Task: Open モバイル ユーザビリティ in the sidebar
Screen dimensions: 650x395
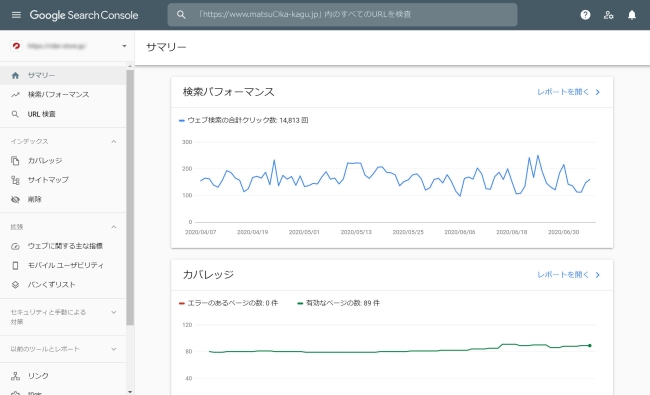Action: click(x=63, y=265)
